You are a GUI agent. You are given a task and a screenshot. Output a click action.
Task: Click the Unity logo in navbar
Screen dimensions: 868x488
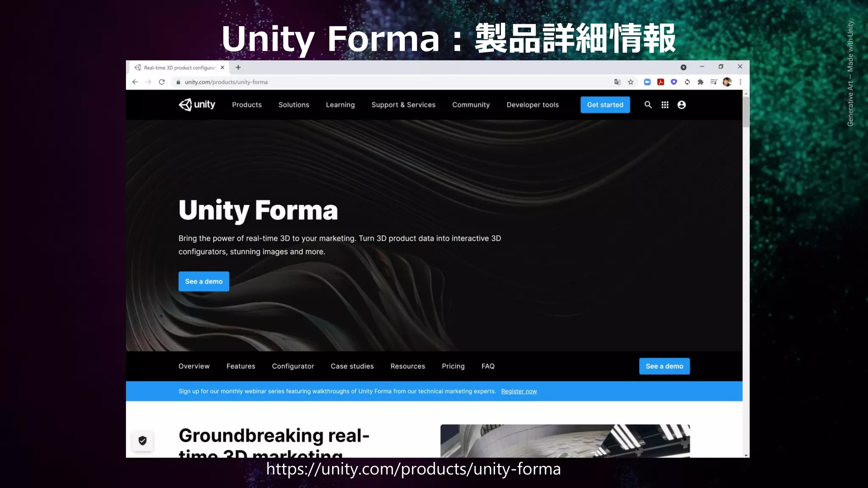coord(197,105)
